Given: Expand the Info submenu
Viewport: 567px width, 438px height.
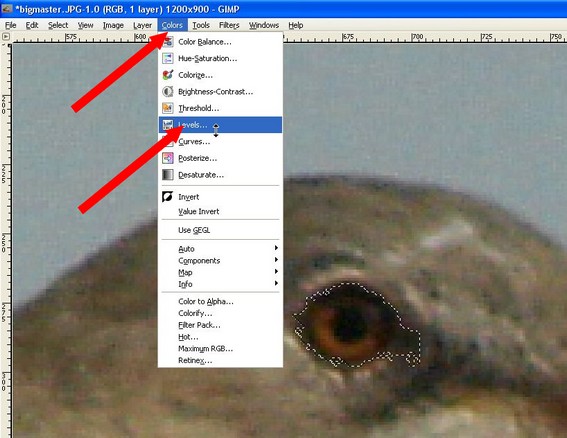Looking at the screenshot, I should (220, 284).
